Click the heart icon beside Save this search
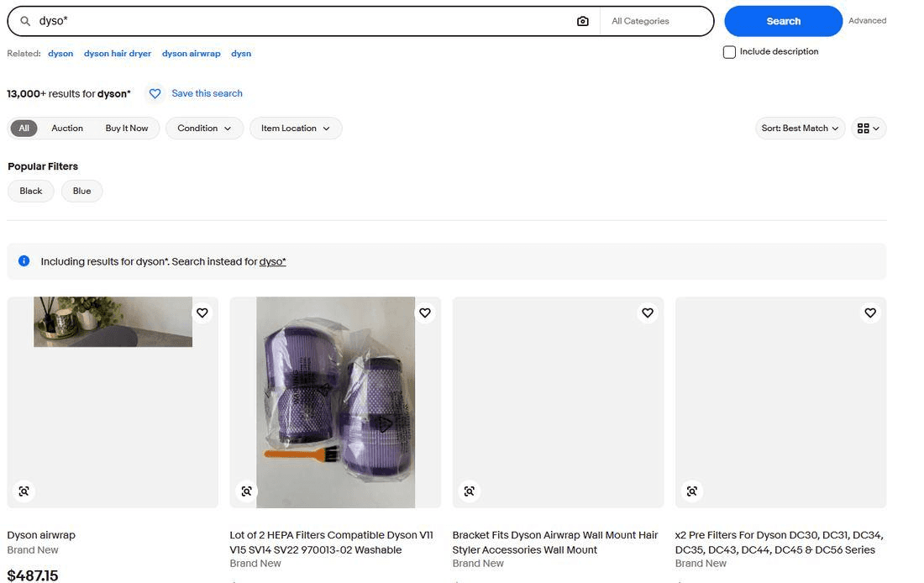 pos(155,94)
